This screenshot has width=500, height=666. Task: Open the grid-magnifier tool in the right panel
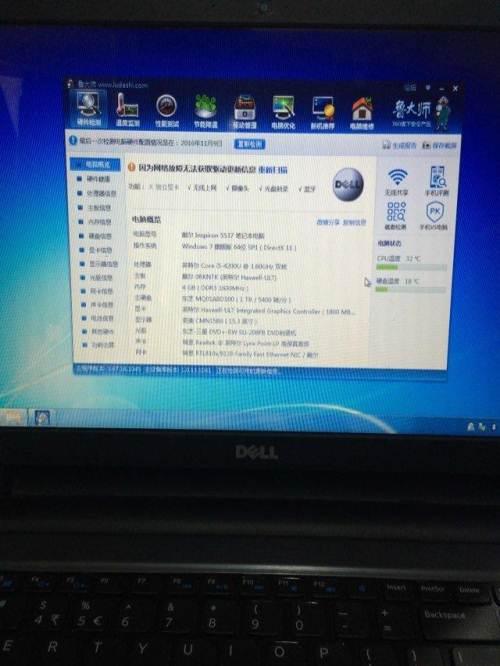tap(396, 216)
